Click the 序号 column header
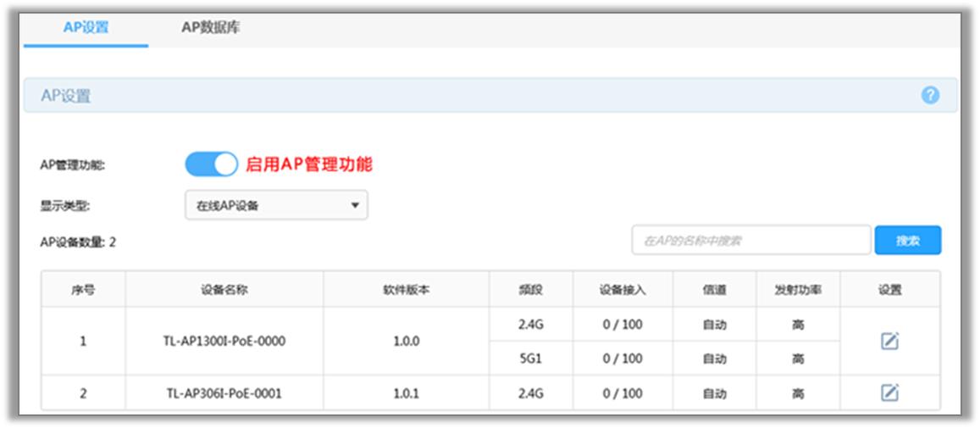The image size is (980, 428). pyautogui.click(x=83, y=290)
